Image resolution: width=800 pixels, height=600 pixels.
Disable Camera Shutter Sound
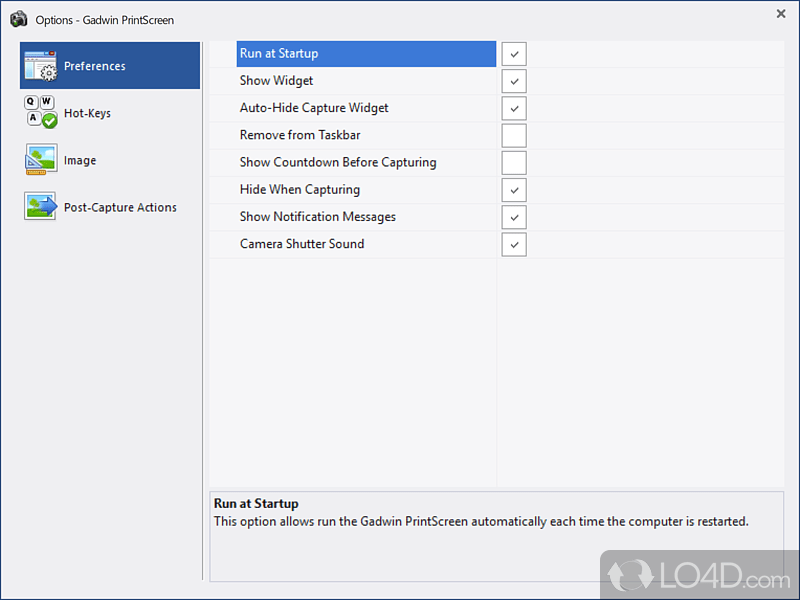(x=513, y=244)
